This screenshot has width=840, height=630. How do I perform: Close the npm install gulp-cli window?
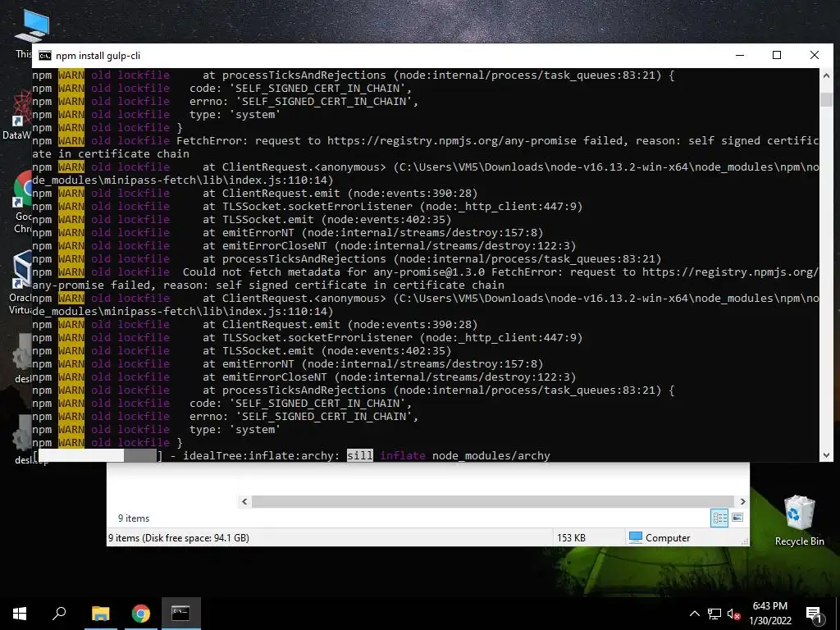(815, 55)
